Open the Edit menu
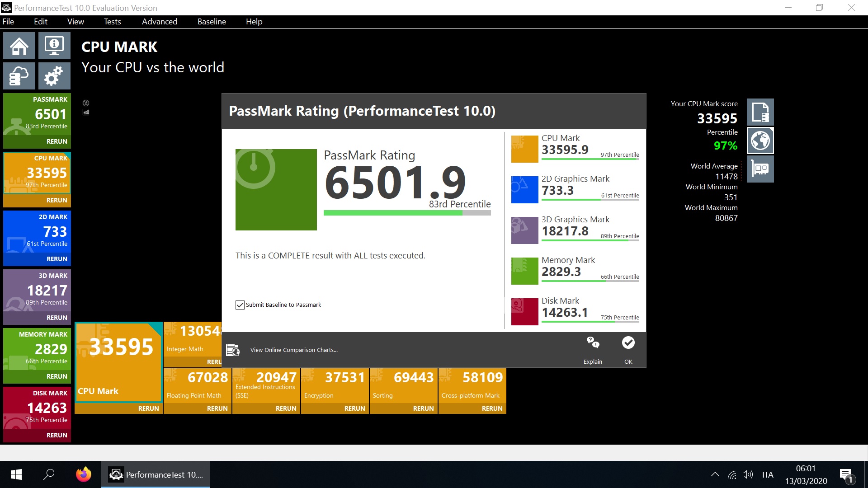This screenshot has width=868, height=488. (41, 22)
